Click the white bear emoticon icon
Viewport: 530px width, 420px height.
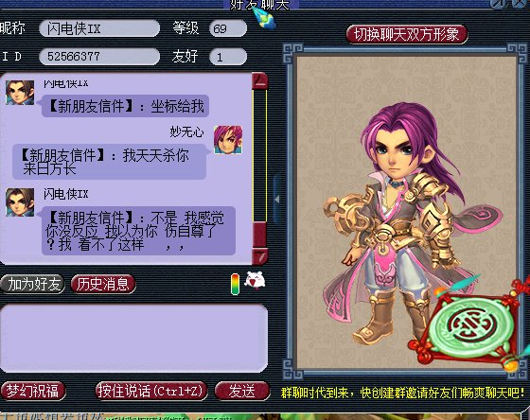(255, 280)
